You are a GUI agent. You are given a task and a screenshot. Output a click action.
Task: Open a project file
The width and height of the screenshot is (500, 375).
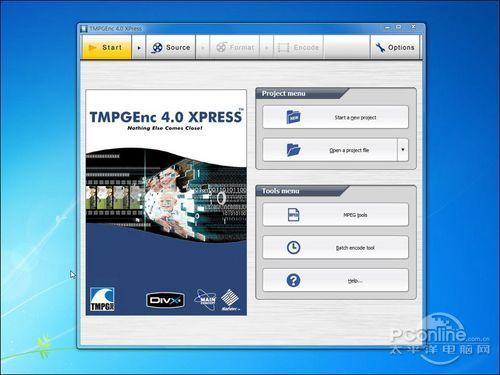click(x=330, y=150)
